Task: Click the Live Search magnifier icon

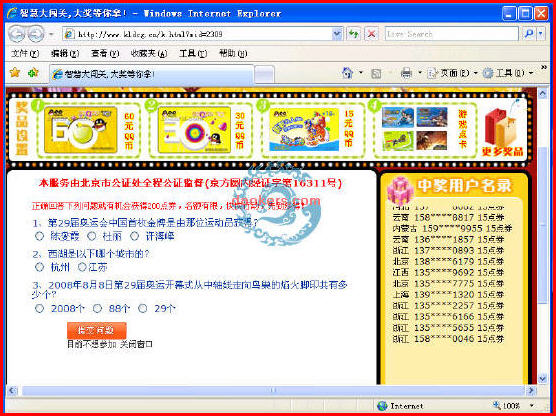Action: [529, 34]
